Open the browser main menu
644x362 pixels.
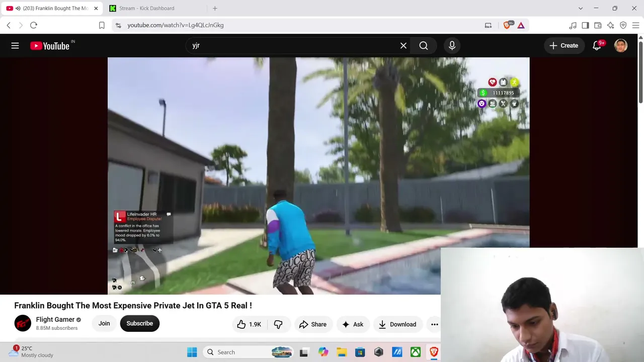click(x=635, y=25)
